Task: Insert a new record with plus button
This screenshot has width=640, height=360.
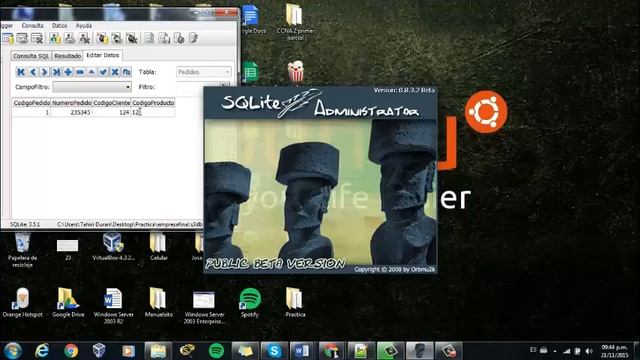Action: (68, 72)
